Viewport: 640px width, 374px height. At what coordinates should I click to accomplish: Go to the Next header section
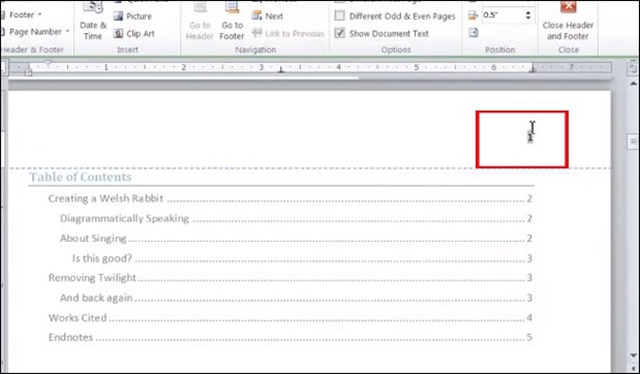tap(267, 16)
